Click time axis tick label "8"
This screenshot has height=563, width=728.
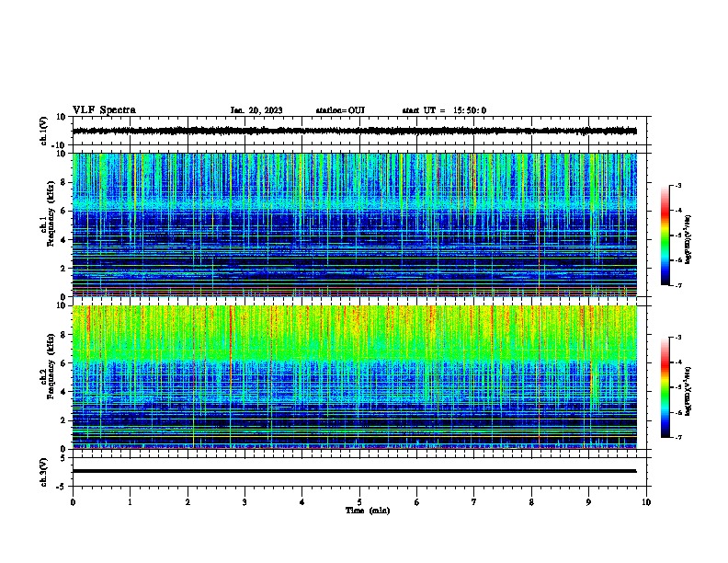pyautogui.click(x=531, y=502)
